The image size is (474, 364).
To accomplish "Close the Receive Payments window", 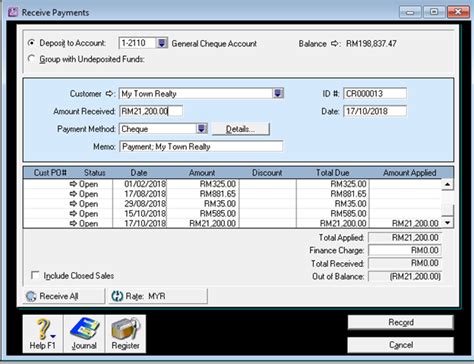I will [458, 12].
